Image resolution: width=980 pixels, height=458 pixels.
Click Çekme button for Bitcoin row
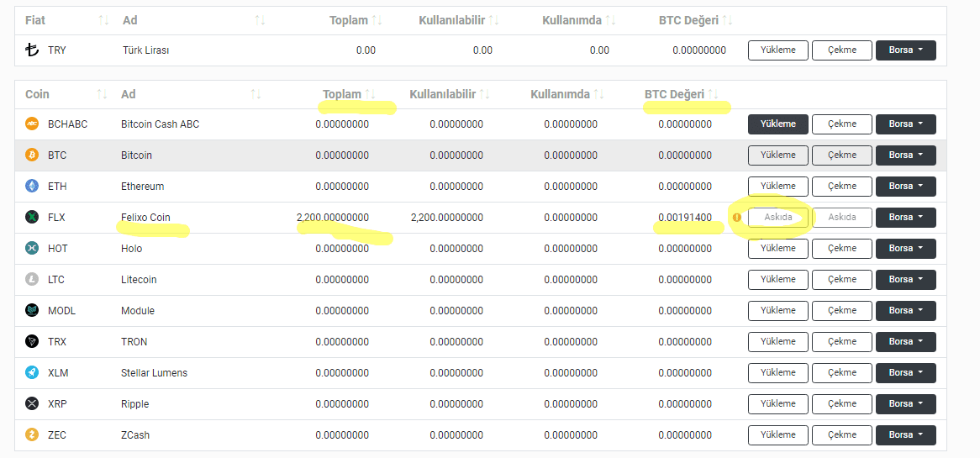tap(842, 155)
